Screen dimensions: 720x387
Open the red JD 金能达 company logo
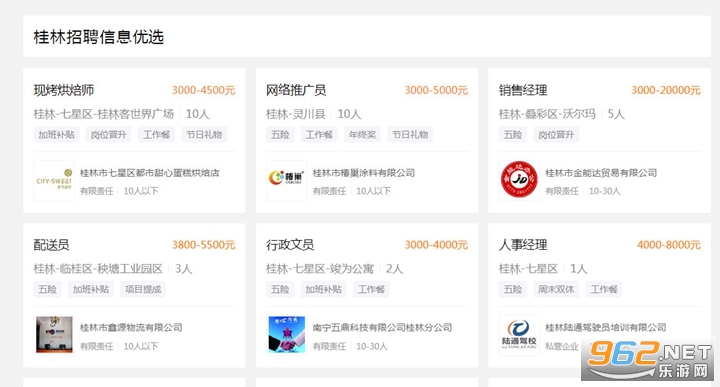click(519, 180)
